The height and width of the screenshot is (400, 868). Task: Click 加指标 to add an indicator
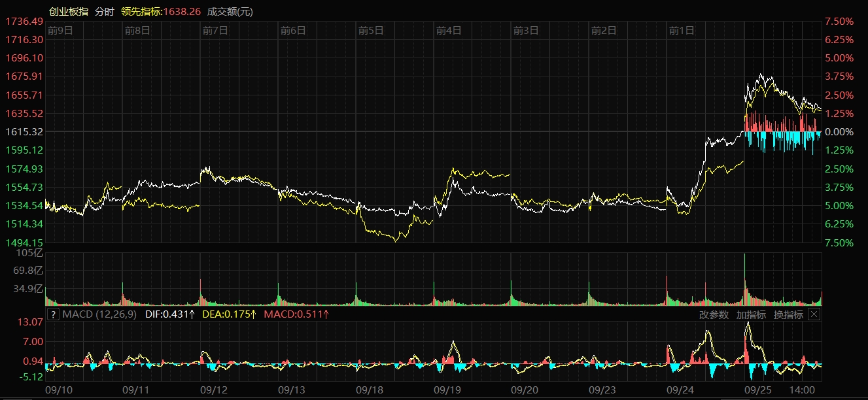pyautogui.click(x=751, y=314)
